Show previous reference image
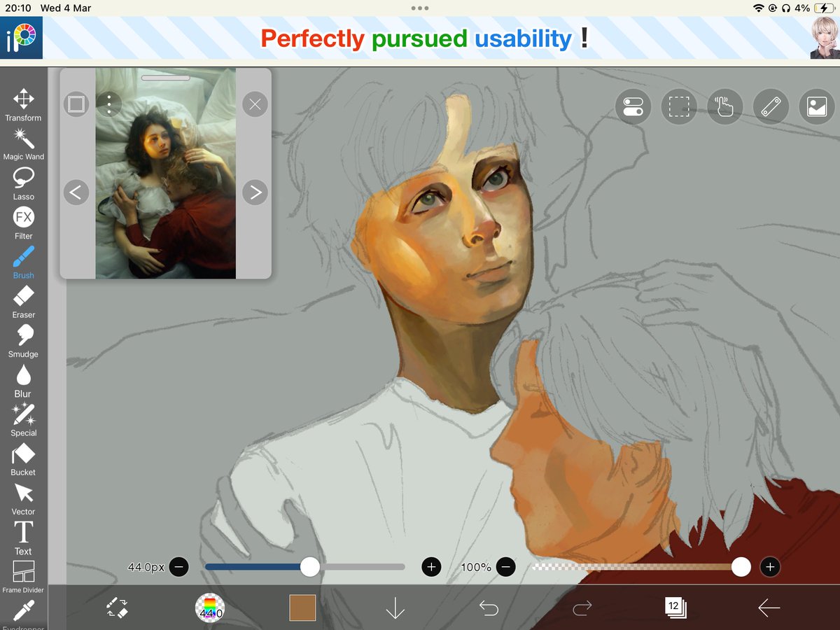The width and height of the screenshot is (840, 630). 76,192
